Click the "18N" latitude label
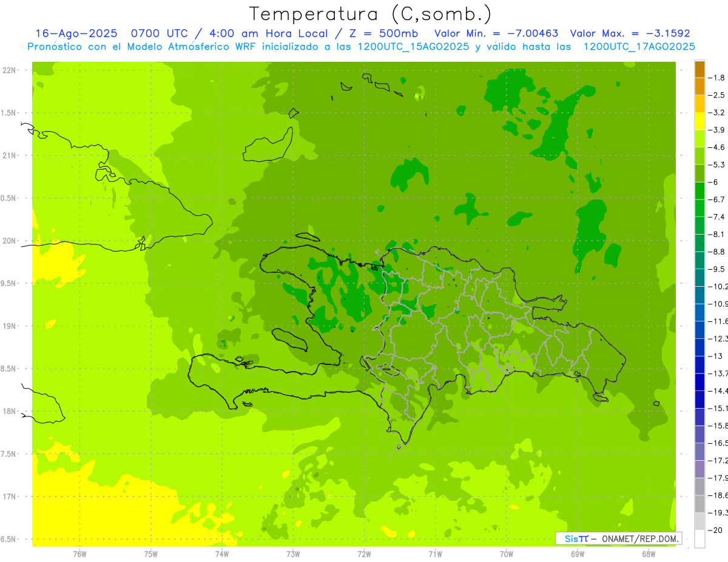Image resolution: width=728 pixels, height=562 pixels. [9, 411]
